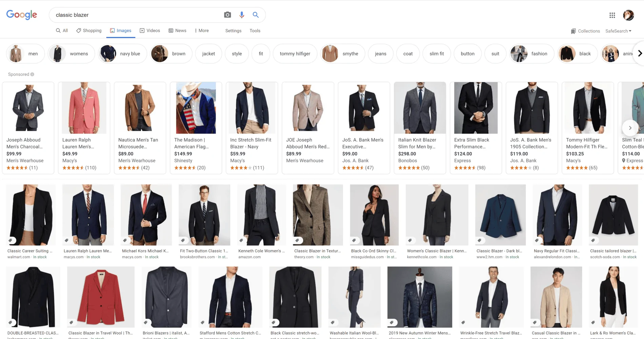Open The Madison American Flag blazer ad
The image size is (644, 339).
196,128
